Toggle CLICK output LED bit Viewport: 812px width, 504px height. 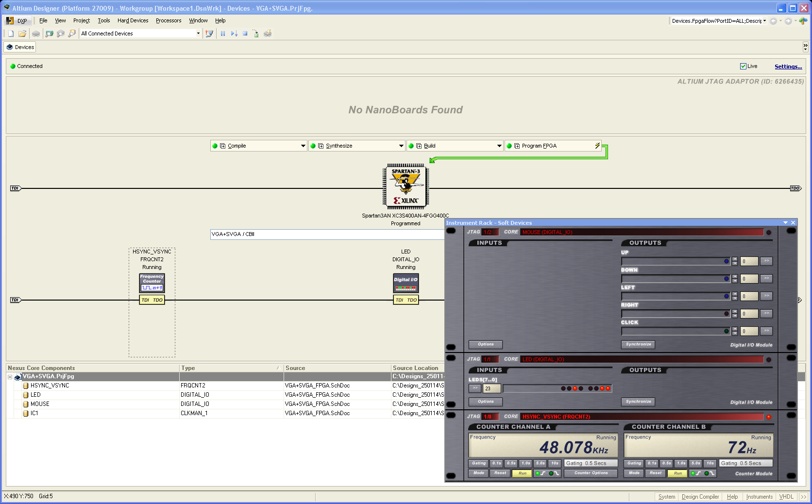pyautogui.click(x=727, y=331)
